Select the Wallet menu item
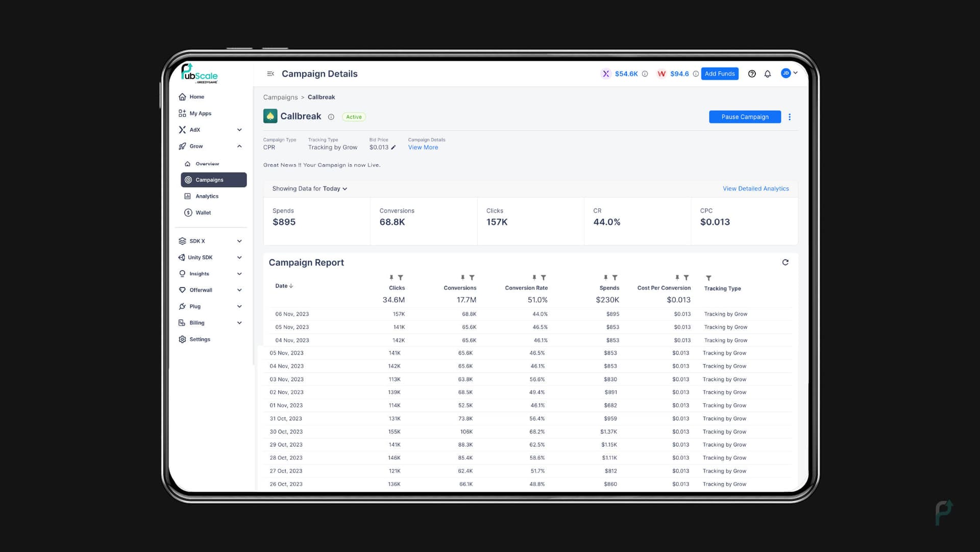The height and width of the screenshot is (552, 980). tap(203, 212)
